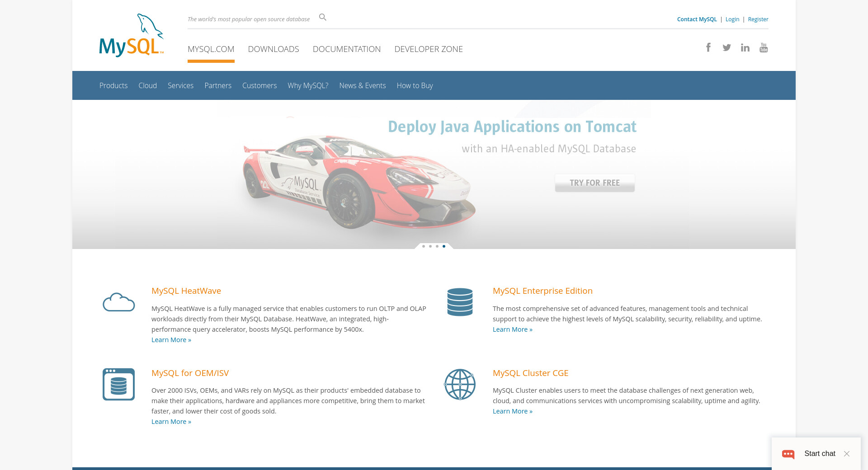Click the Cluster CGE globe icon

click(x=460, y=384)
